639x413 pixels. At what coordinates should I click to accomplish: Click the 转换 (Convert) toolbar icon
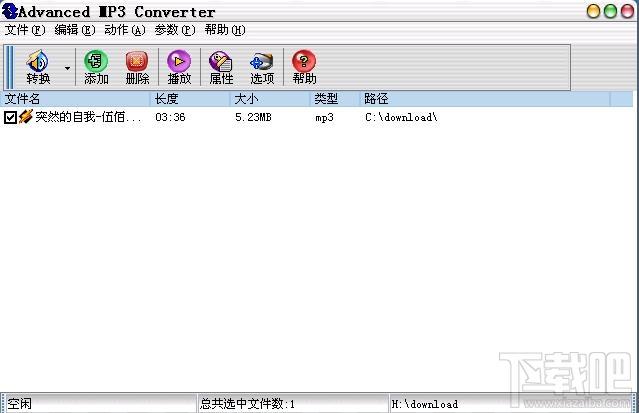(38, 67)
